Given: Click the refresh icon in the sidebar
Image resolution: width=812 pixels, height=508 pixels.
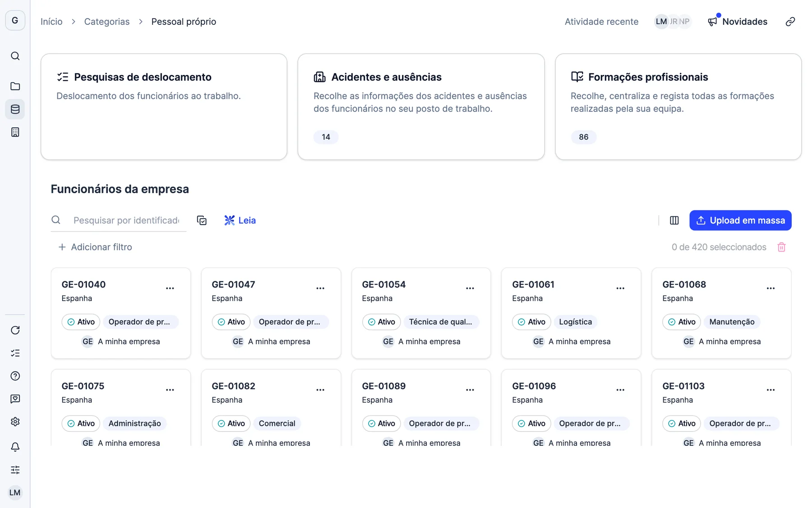Looking at the screenshot, I should coord(15,330).
